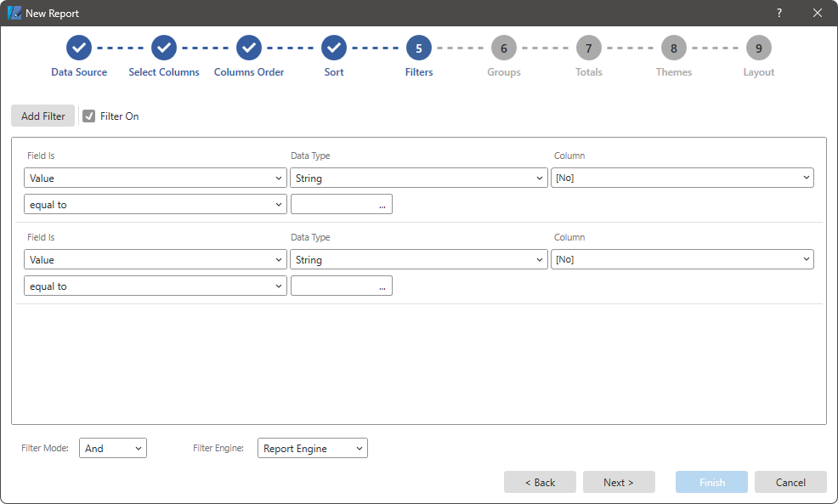Open Filter Mode And dropdown
This screenshot has height=504, width=838.
(x=113, y=449)
